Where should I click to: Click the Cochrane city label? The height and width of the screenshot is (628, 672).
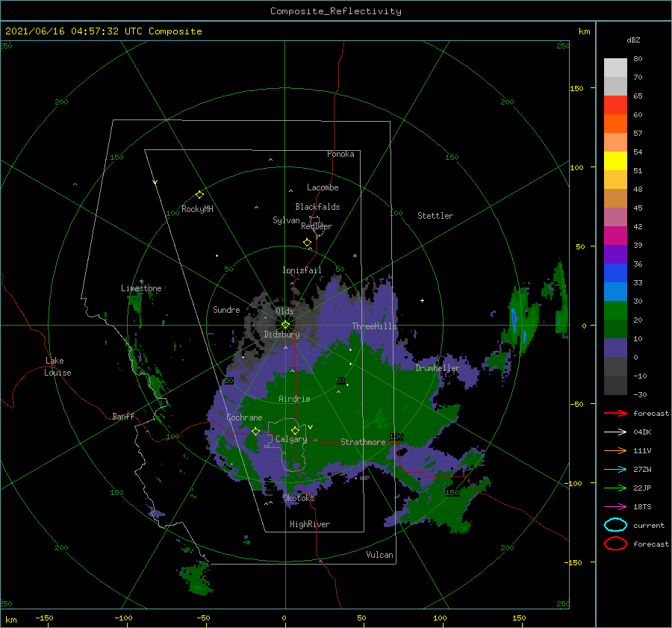[x=244, y=417]
